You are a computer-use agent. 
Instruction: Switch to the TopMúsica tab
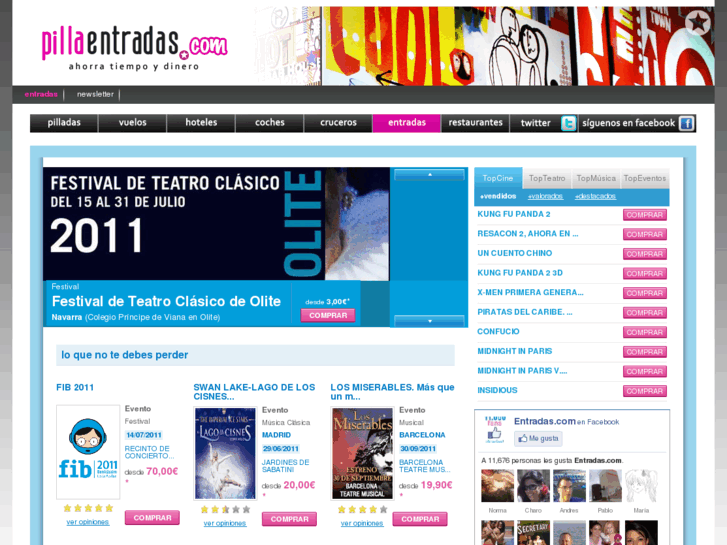(596, 178)
